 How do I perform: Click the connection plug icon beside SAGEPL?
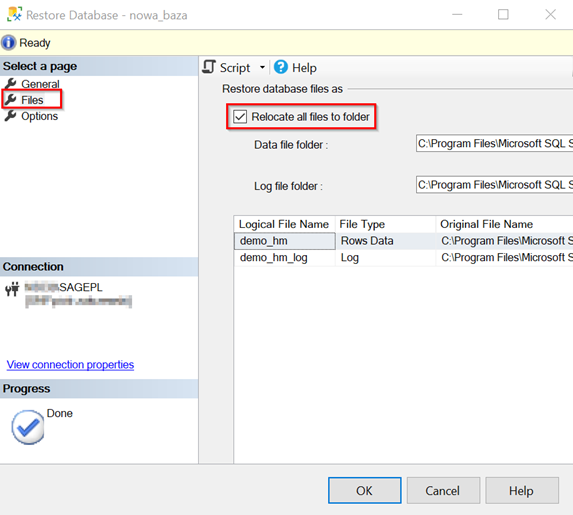tap(12, 289)
